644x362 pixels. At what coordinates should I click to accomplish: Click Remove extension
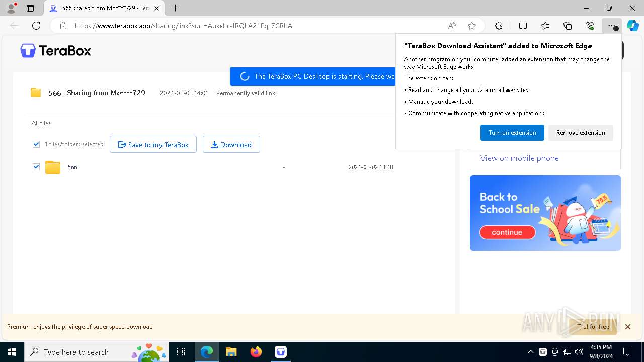coord(581,133)
